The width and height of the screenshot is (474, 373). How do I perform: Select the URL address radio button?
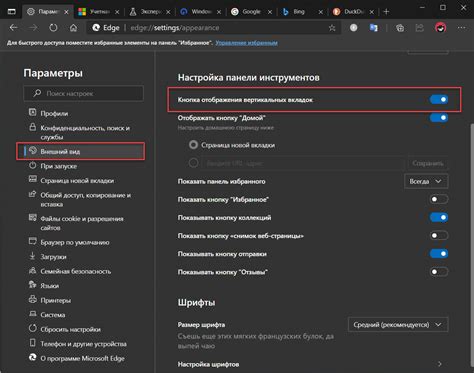click(193, 163)
